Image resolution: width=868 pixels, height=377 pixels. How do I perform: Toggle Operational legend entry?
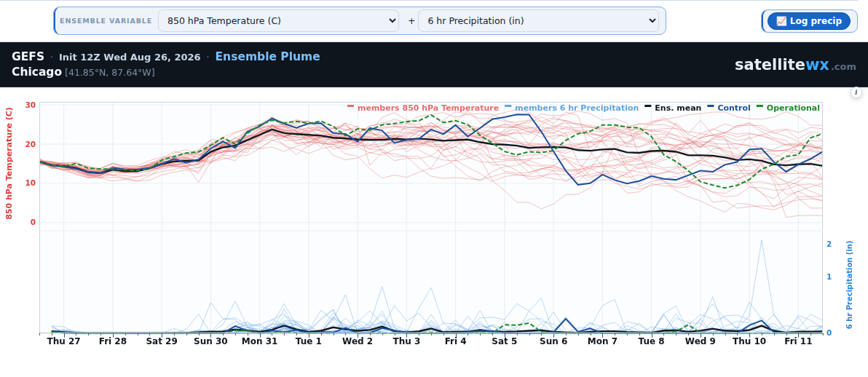point(788,108)
